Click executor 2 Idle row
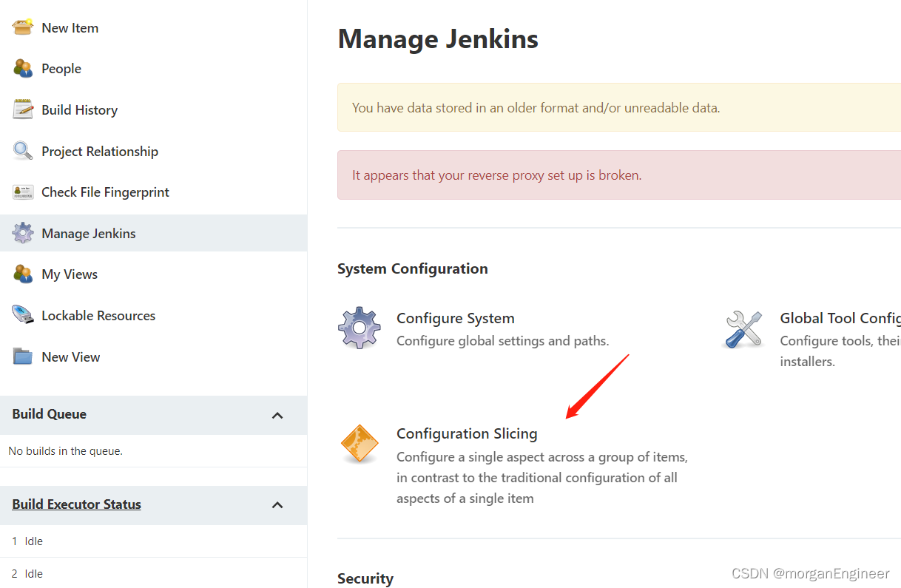 coord(153,573)
